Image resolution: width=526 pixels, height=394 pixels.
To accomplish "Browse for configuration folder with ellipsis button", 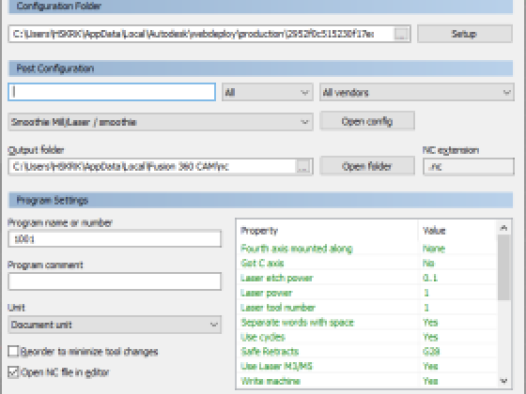I will (x=401, y=34).
